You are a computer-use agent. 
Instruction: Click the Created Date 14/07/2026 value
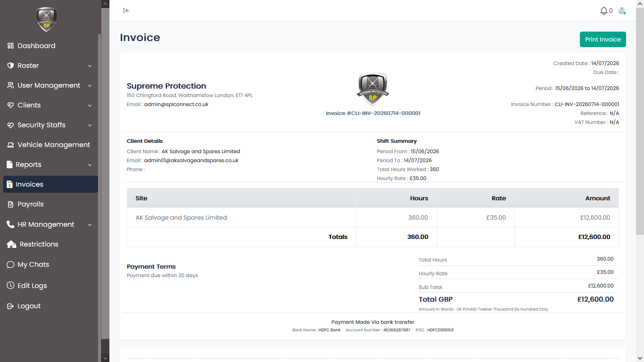(605, 63)
